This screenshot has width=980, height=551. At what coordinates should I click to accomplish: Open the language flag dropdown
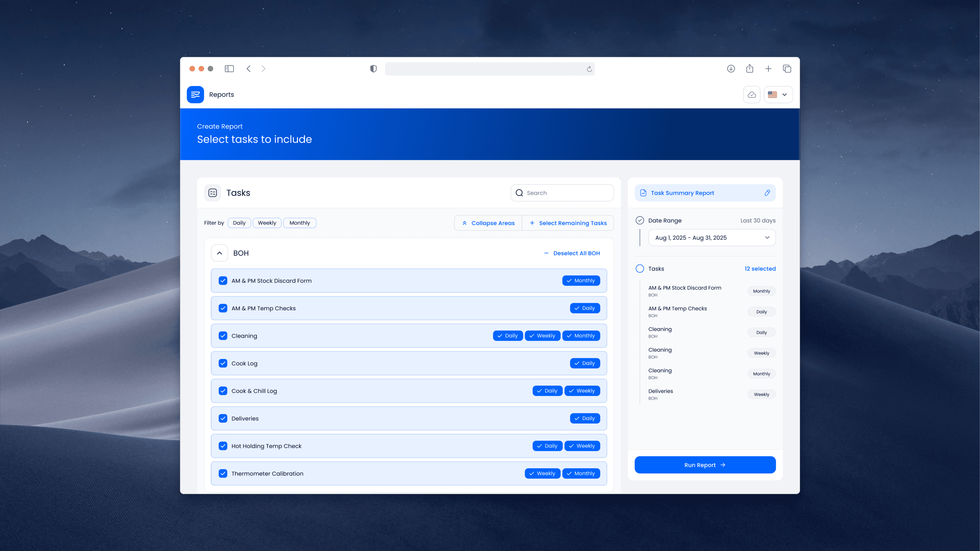pos(778,94)
